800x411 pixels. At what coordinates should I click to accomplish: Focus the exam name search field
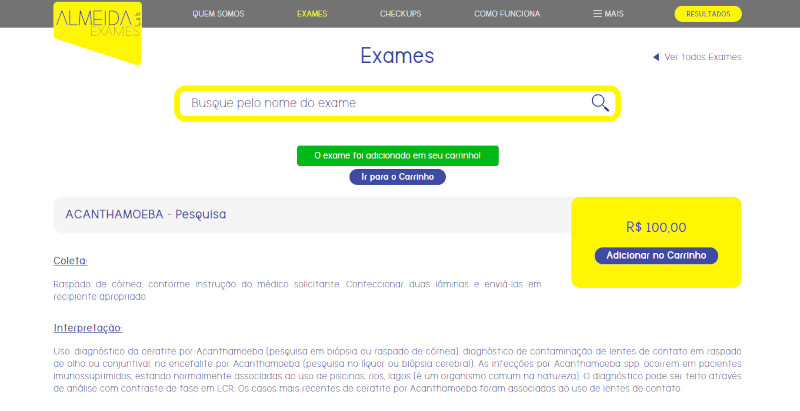point(385,103)
